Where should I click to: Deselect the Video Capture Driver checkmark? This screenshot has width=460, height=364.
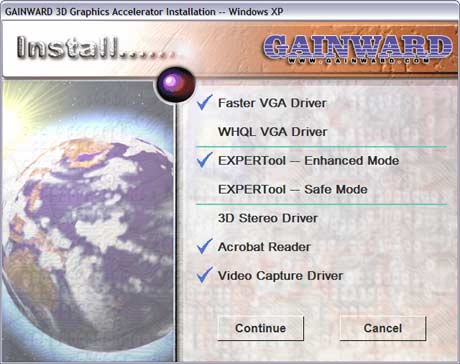204,275
